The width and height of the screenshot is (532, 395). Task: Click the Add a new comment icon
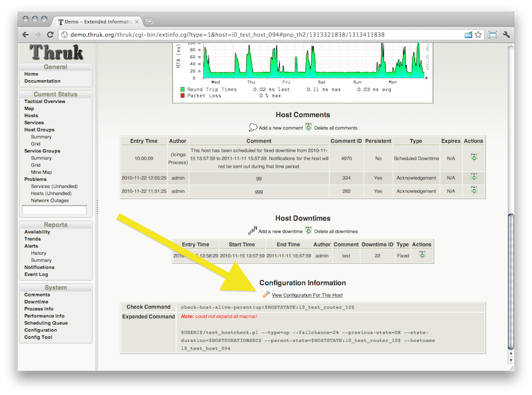[253, 127]
